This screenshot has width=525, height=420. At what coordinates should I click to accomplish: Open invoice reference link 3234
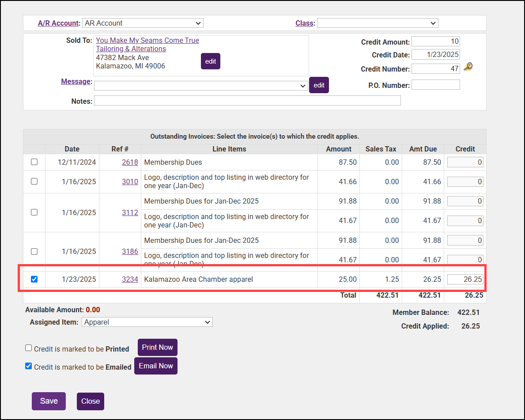pyautogui.click(x=130, y=279)
